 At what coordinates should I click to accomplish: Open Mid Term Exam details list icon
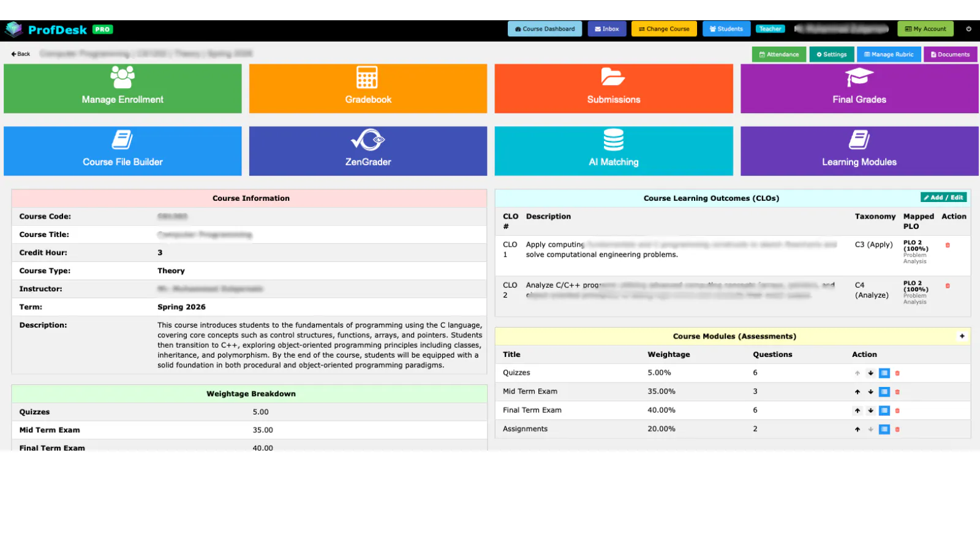(884, 392)
